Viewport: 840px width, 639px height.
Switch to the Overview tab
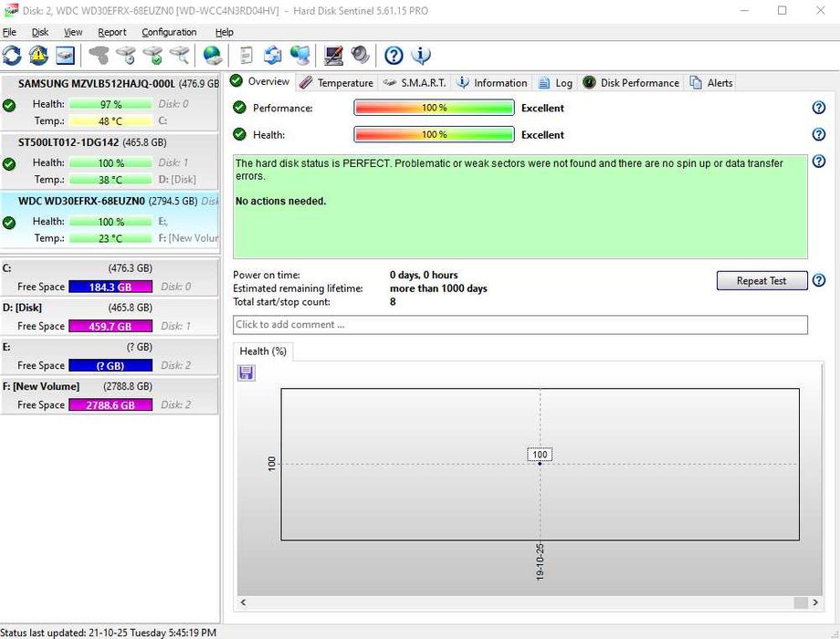260,81
